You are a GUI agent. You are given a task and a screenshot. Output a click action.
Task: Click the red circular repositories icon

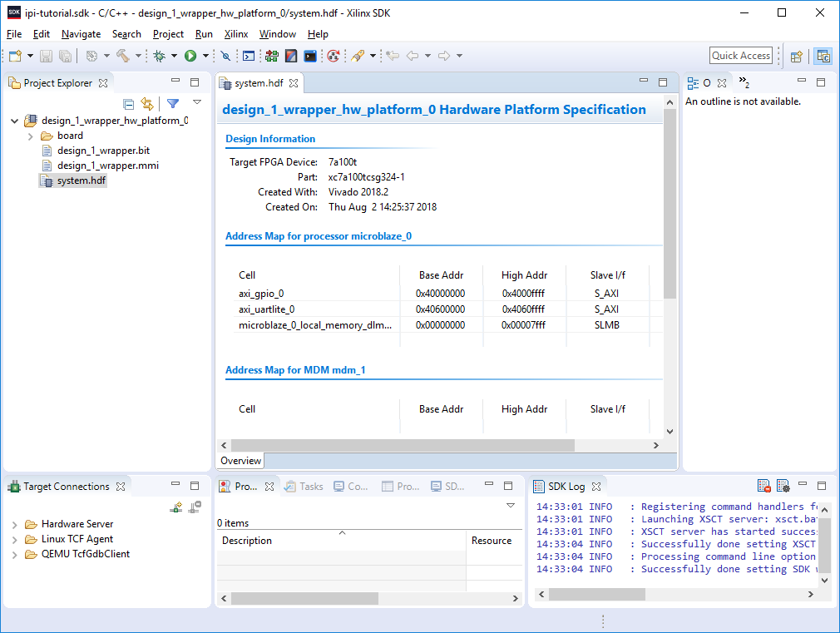(x=334, y=56)
